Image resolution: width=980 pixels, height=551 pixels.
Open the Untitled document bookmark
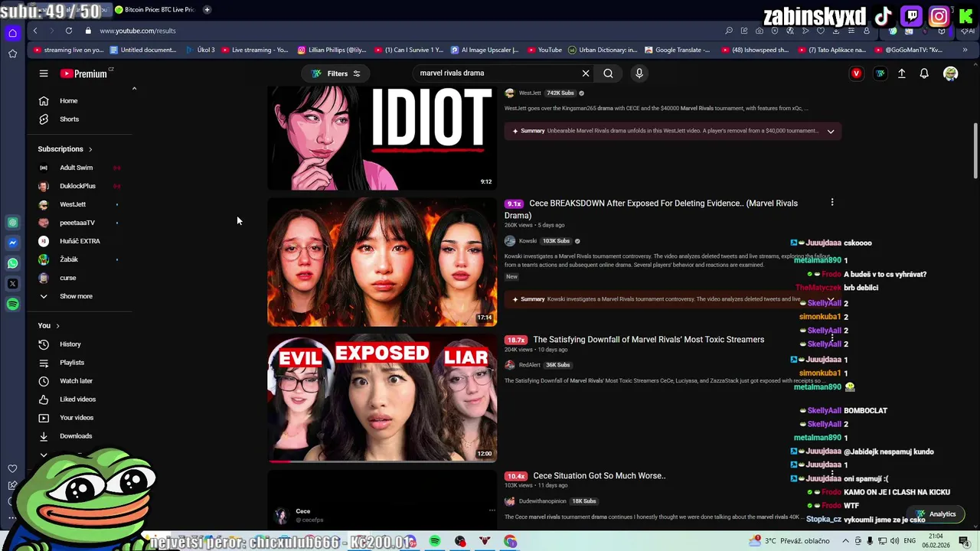143,50
